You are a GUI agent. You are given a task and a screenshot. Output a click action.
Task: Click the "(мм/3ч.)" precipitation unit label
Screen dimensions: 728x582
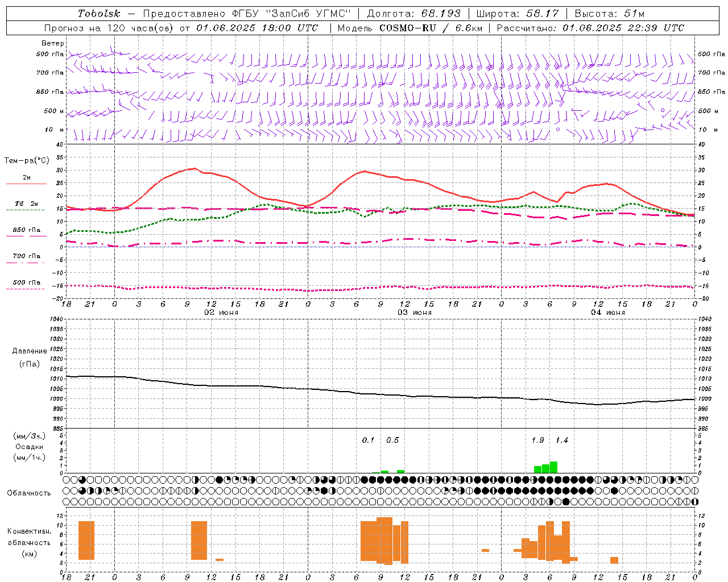(x=30, y=436)
